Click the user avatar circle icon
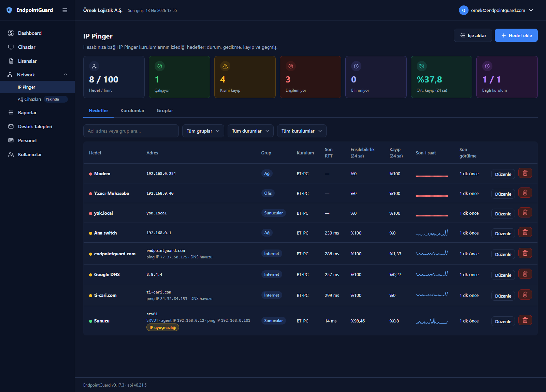 click(463, 10)
